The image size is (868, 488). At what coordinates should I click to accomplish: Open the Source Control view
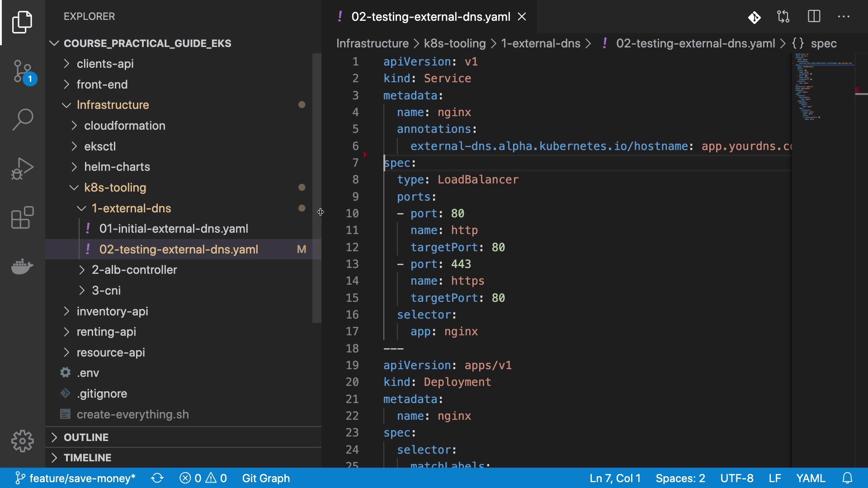(x=23, y=71)
